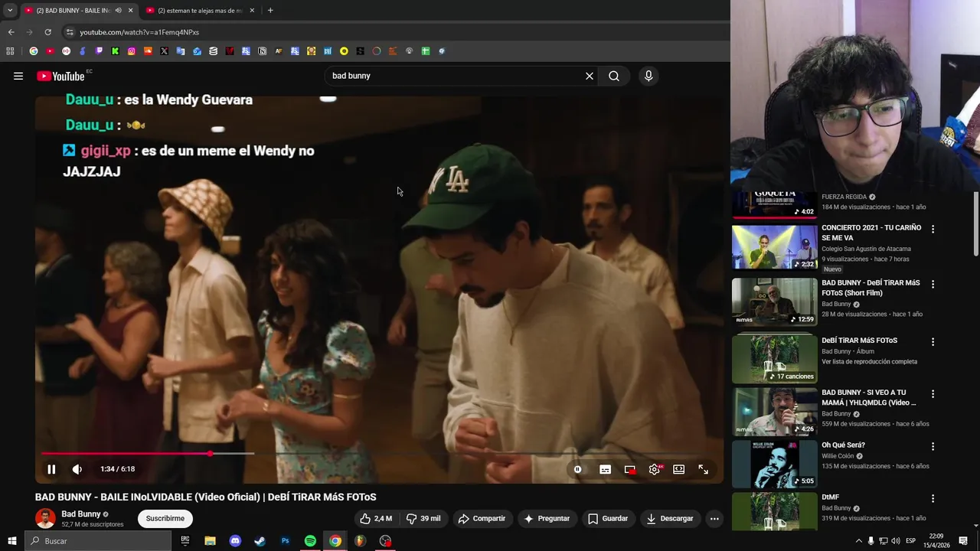The image size is (980, 551).
Task: Open Photoshop from the taskbar
Action: coord(285,541)
